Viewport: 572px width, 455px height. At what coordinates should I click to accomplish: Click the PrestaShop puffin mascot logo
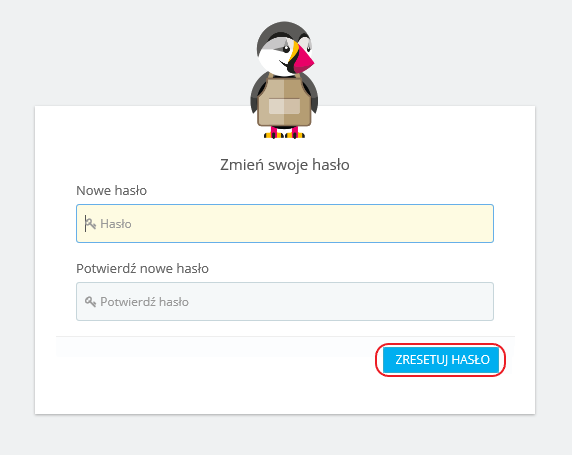[x=283, y=80]
